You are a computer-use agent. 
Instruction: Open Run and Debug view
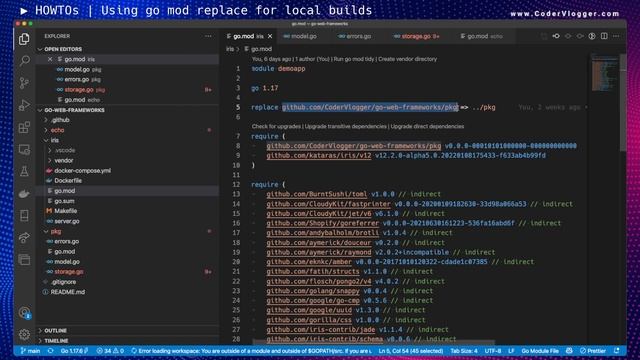coord(24,105)
